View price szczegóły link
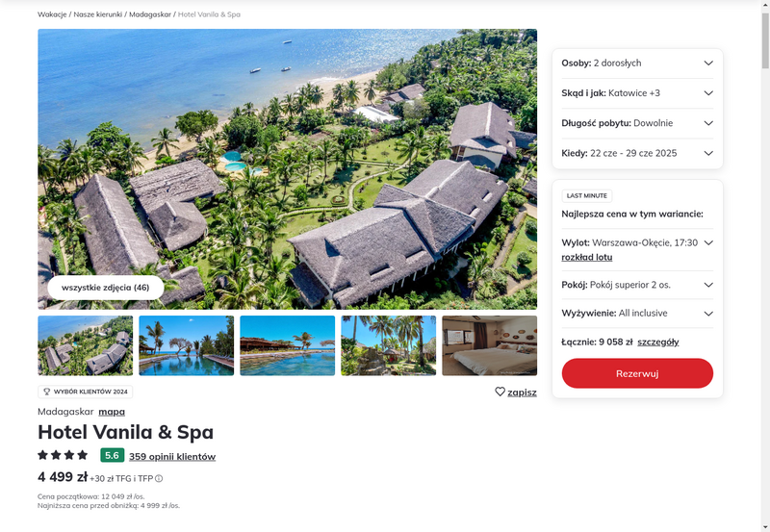770x532 pixels. pyautogui.click(x=658, y=342)
